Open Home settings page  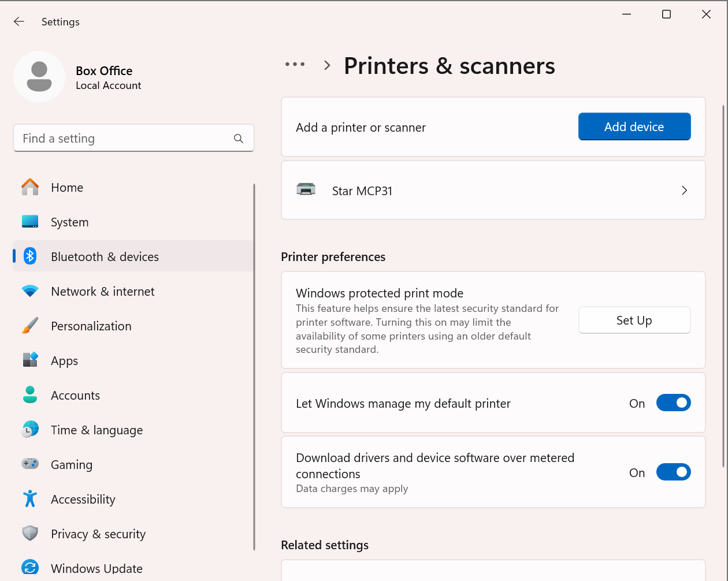tap(133, 188)
